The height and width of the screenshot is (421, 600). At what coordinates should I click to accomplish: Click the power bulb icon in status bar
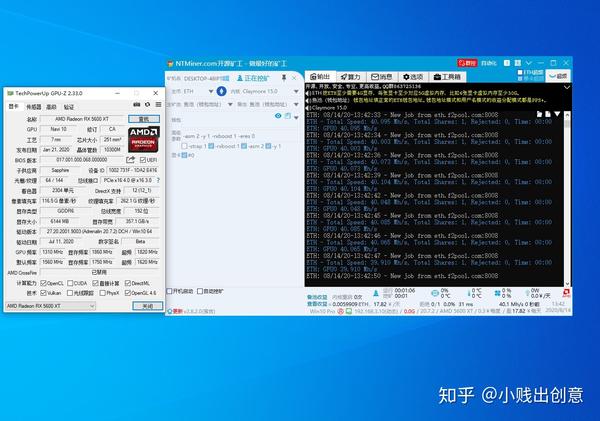point(527,293)
